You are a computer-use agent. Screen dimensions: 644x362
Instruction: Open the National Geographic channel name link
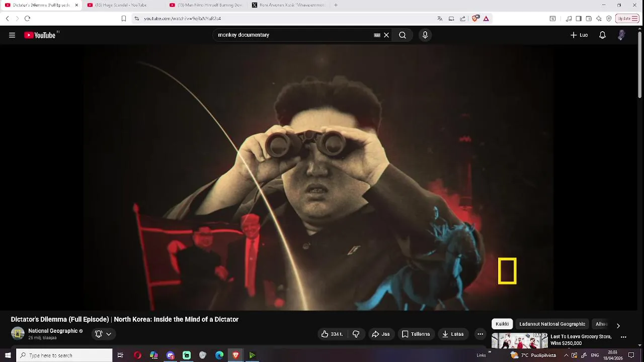53,331
